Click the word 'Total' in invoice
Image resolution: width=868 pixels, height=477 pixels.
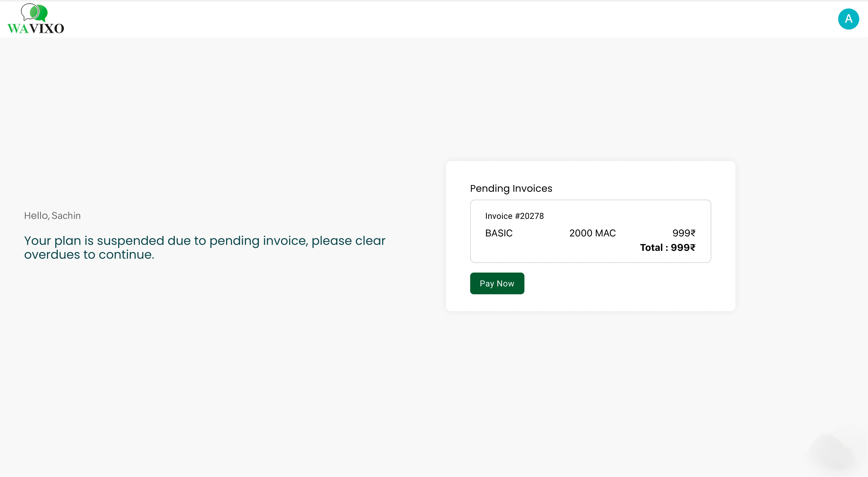[651, 248]
